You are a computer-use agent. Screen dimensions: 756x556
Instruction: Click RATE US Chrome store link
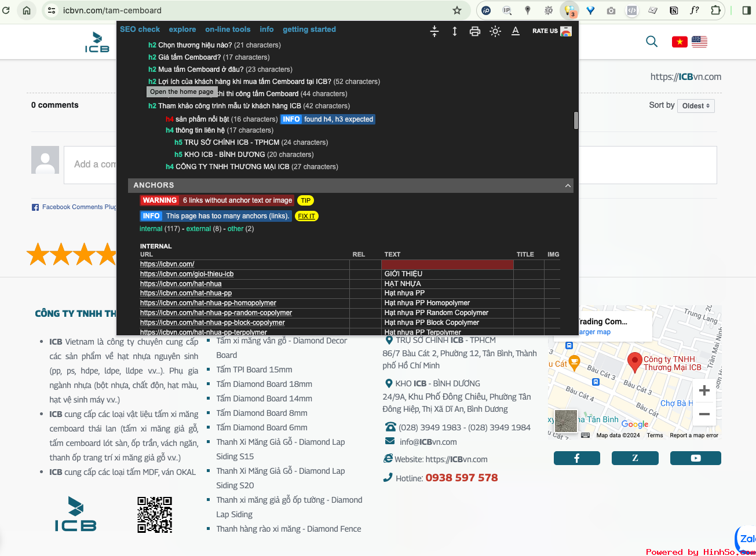click(552, 31)
